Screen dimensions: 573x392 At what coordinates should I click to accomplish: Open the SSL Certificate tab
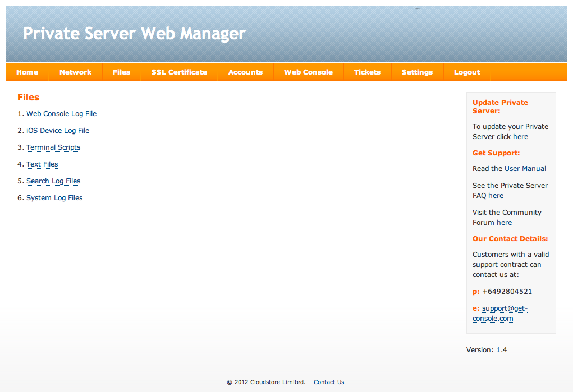point(179,72)
